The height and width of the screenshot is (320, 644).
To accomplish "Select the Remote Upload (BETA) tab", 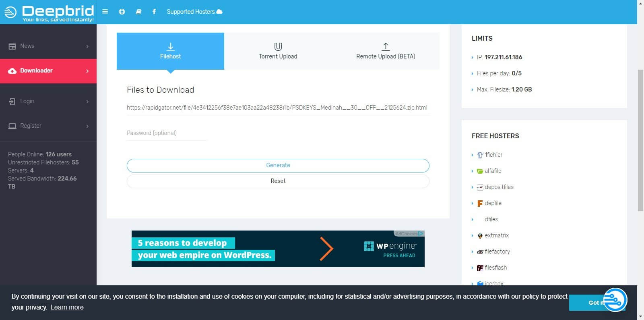I will pyautogui.click(x=385, y=51).
